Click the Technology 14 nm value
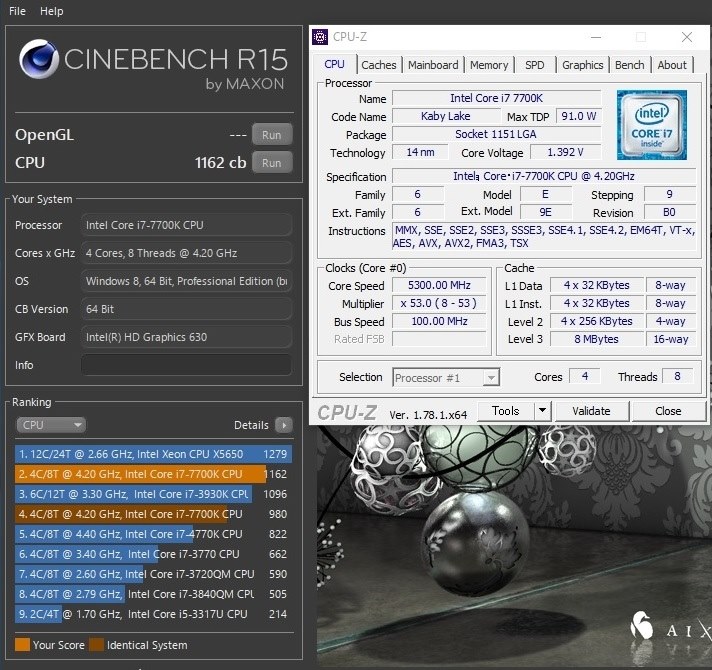This screenshot has height=670, width=712. click(x=420, y=152)
